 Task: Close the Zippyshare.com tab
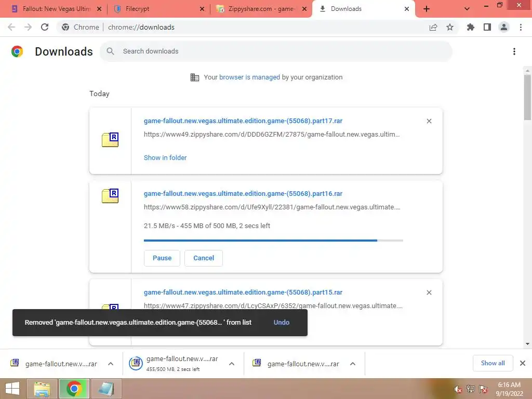point(304,9)
